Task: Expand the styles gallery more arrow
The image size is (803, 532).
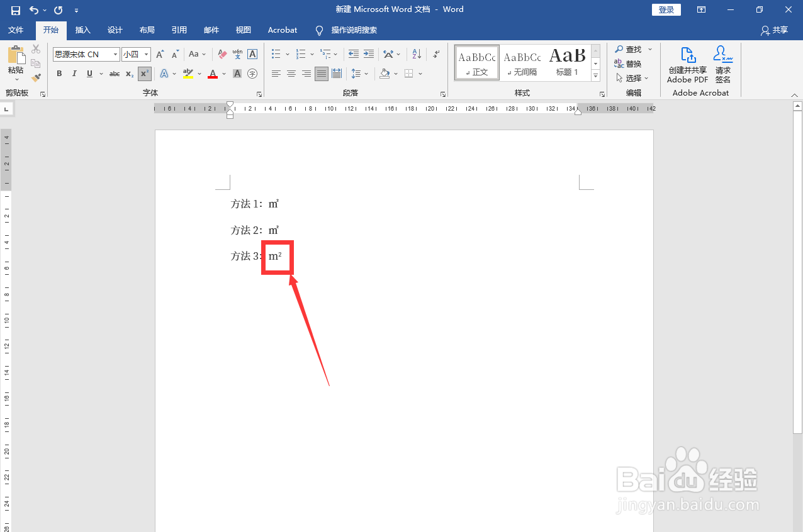Action: 595,76
